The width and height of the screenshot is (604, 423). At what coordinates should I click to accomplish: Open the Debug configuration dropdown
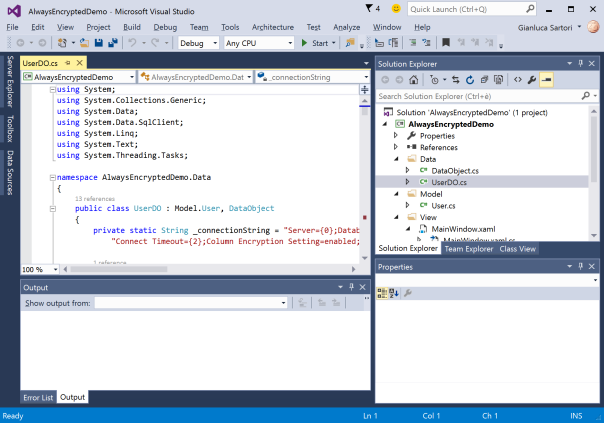(x=198, y=43)
